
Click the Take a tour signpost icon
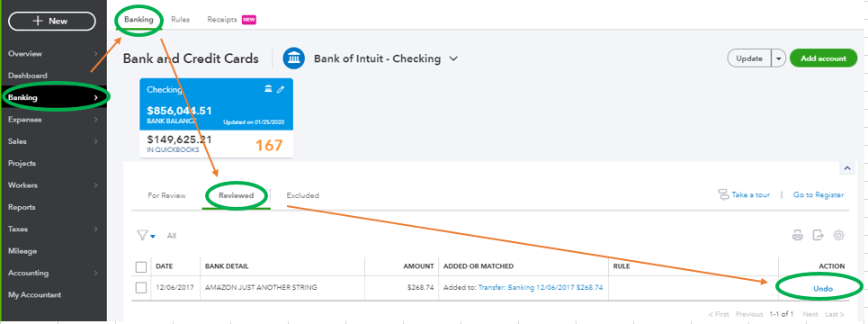(722, 195)
